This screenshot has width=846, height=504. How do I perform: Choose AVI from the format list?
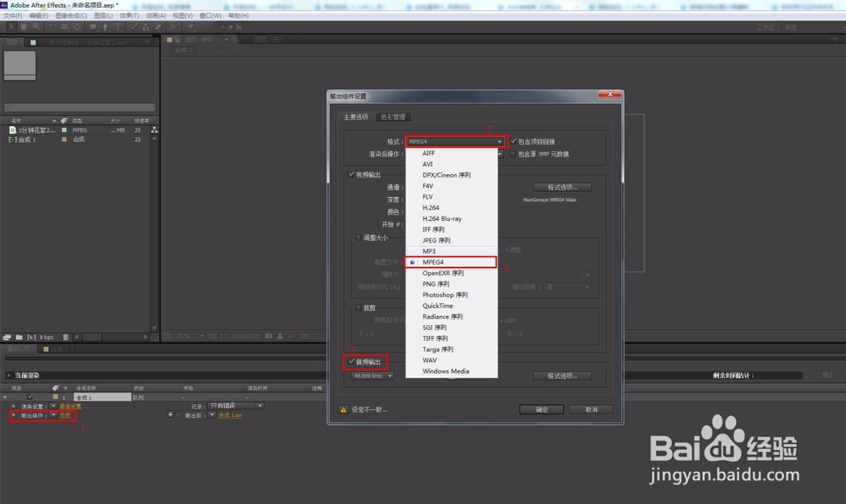coord(452,164)
